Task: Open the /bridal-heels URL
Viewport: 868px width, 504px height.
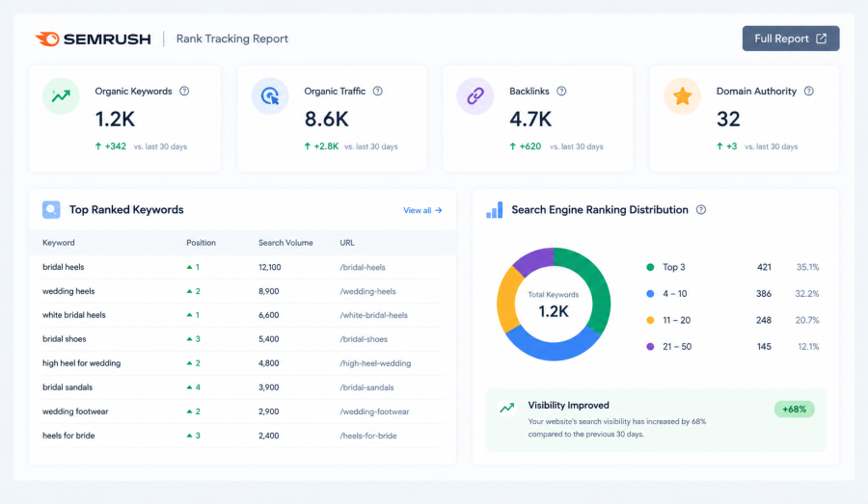Action: point(363,267)
